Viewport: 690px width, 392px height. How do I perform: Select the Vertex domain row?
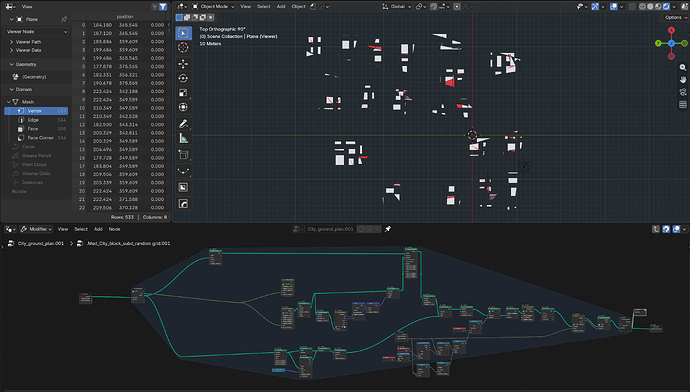click(36, 111)
